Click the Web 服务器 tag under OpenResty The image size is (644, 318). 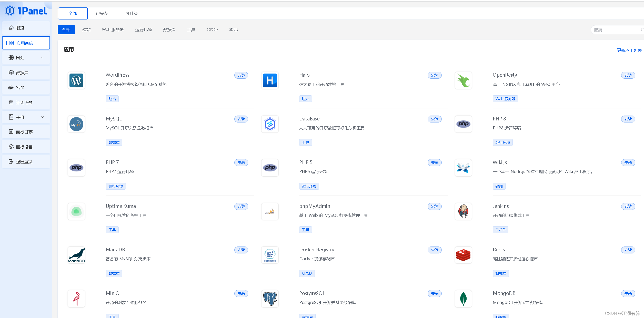[x=505, y=99]
